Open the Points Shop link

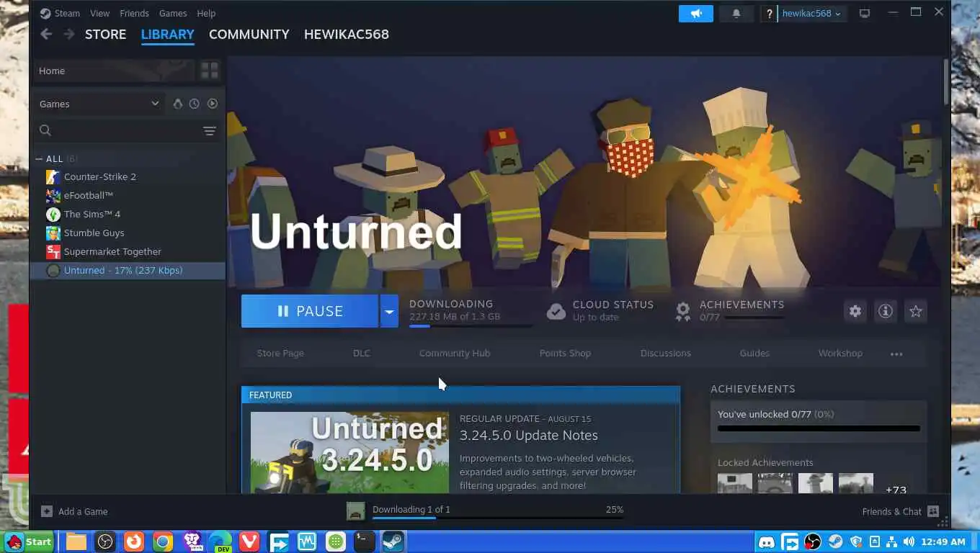point(565,353)
